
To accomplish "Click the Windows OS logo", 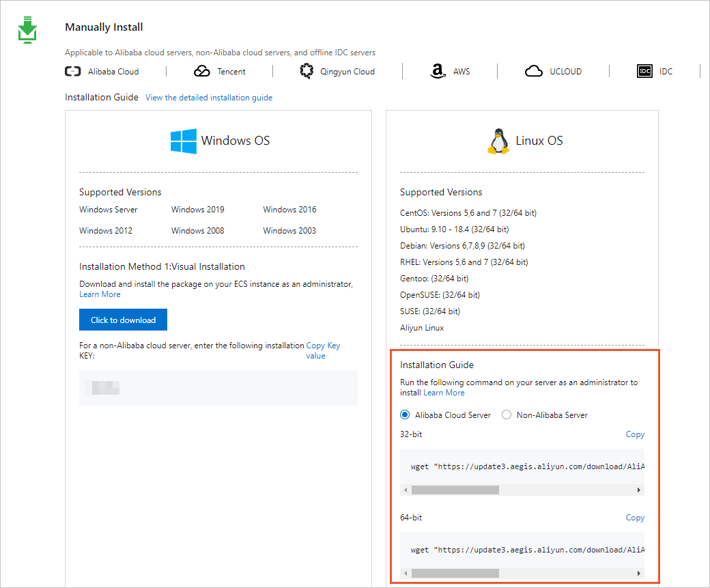I will pyautogui.click(x=184, y=141).
